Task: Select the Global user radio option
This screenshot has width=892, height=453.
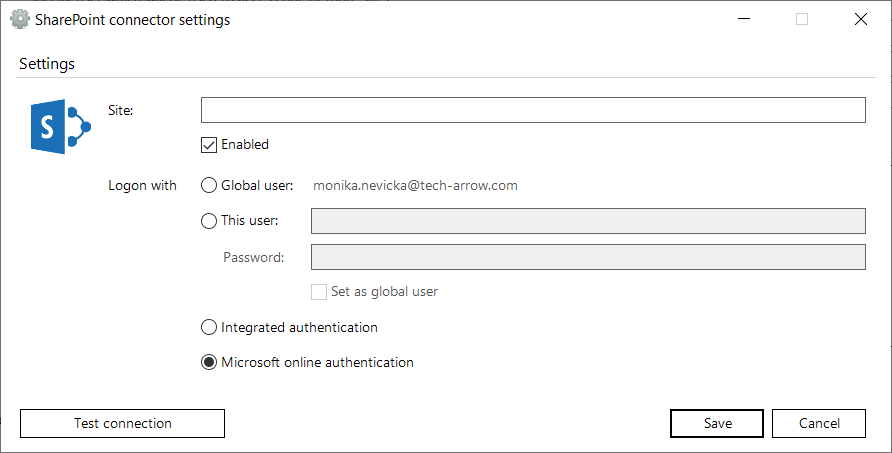Action: pos(209,185)
